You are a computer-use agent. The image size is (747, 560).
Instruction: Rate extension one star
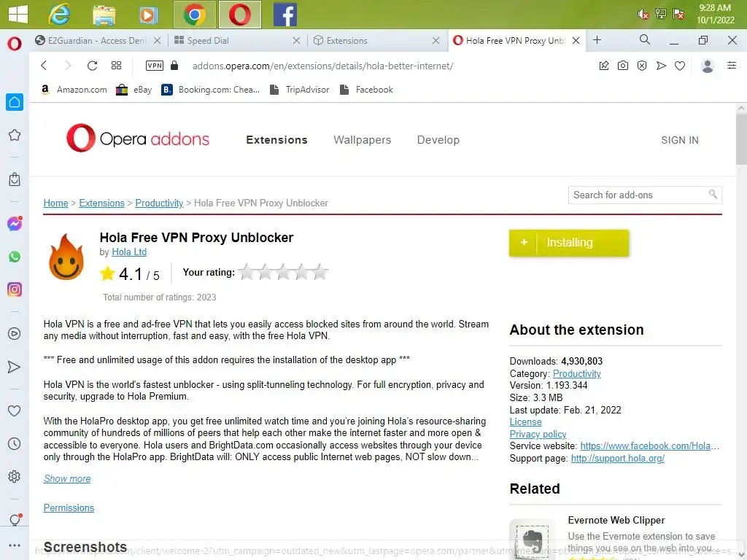[x=247, y=272]
